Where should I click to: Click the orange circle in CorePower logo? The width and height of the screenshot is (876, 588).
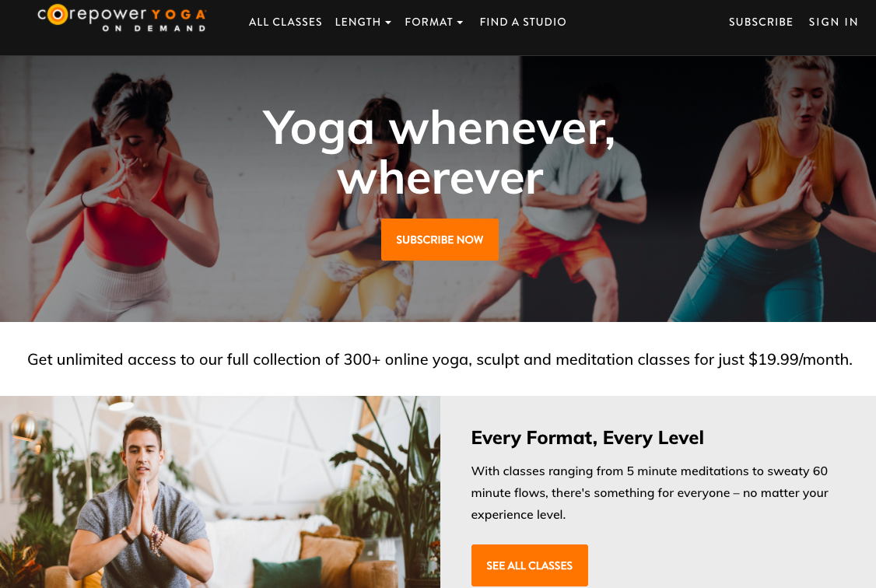point(57,15)
